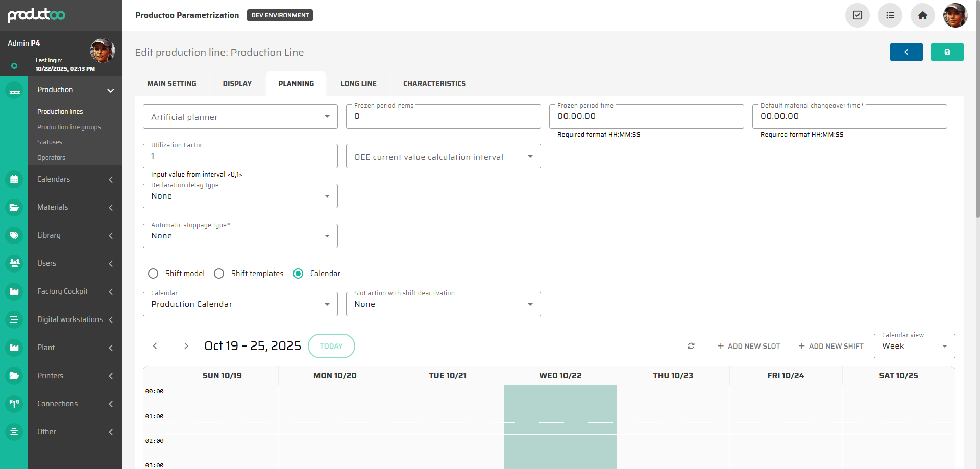Screen dimensions: 980x469
Task: Open the Artificial planner dropdown
Action: (x=240, y=117)
